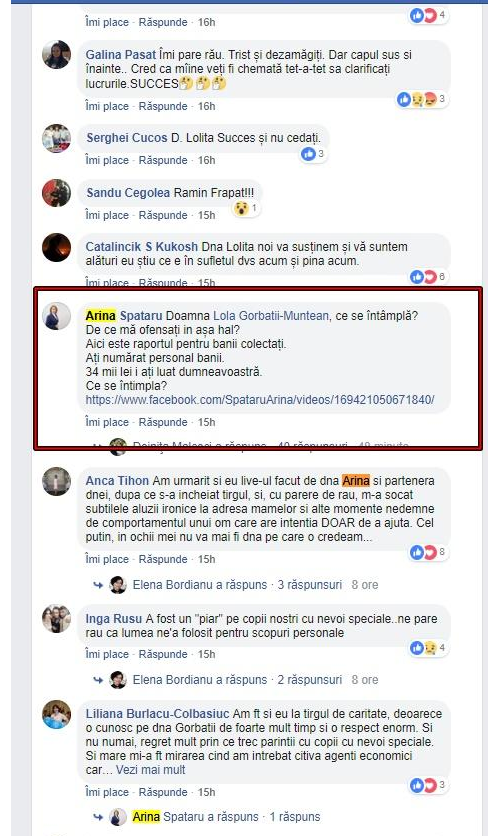
Task: Open Lola Gorbatii-Muntean tagged profile
Action: tap(271, 316)
